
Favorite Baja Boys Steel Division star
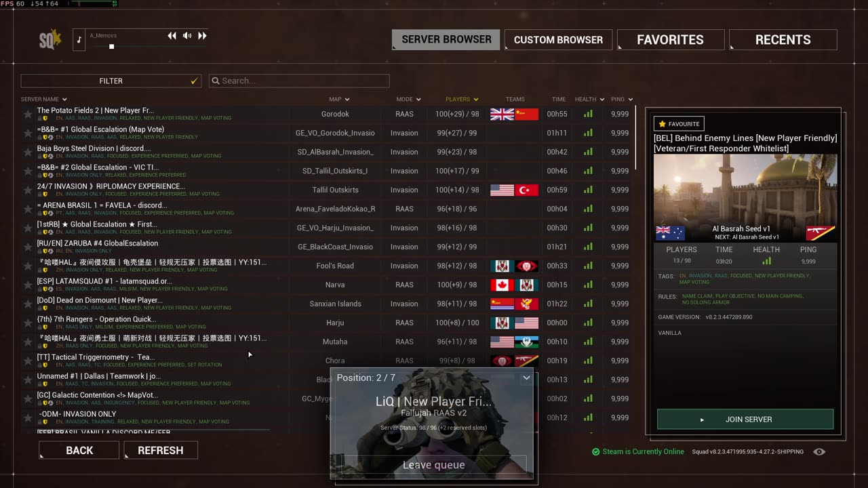pos(28,152)
